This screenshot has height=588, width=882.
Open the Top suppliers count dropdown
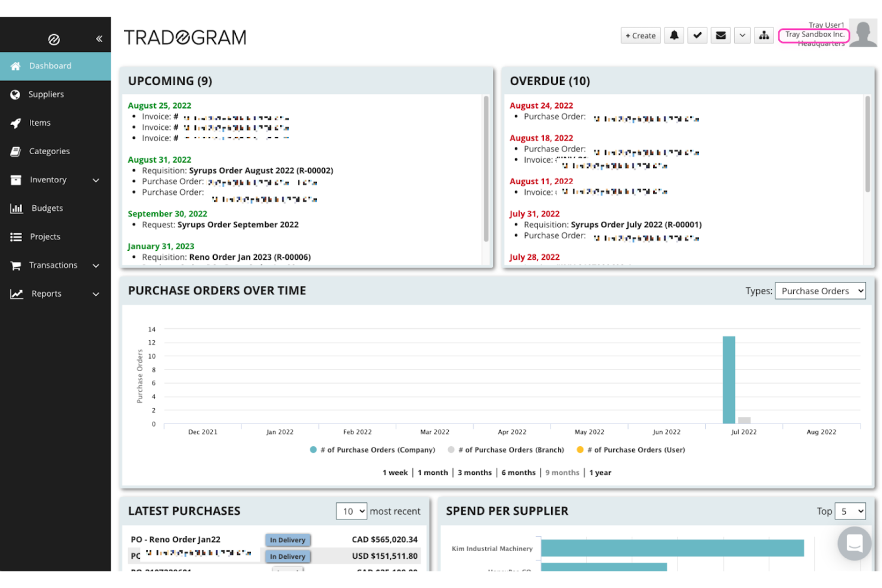850,511
